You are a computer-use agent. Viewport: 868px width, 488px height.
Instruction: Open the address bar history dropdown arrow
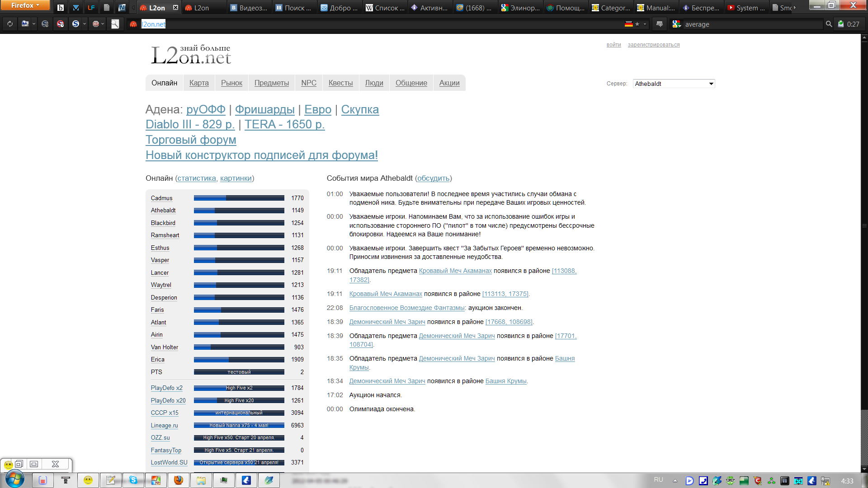(645, 24)
